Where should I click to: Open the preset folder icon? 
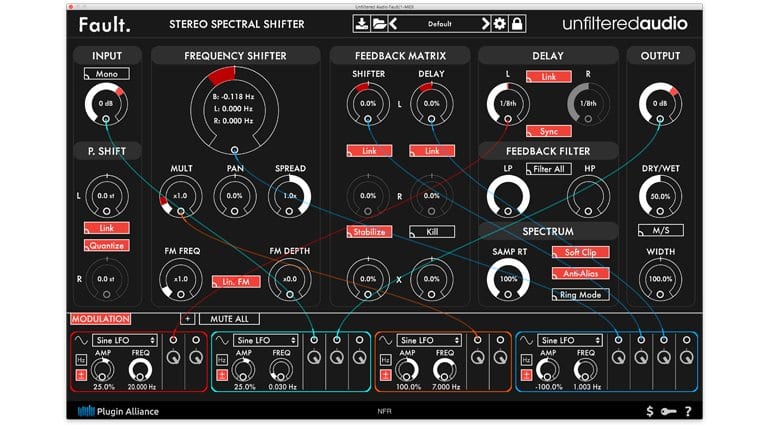(x=379, y=24)
